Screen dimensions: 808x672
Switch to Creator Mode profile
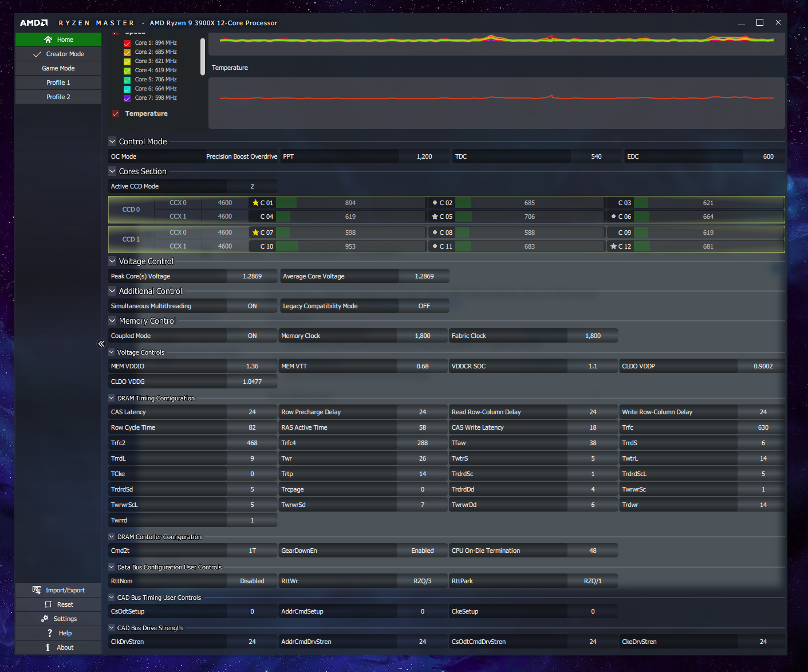pos(58,54)
